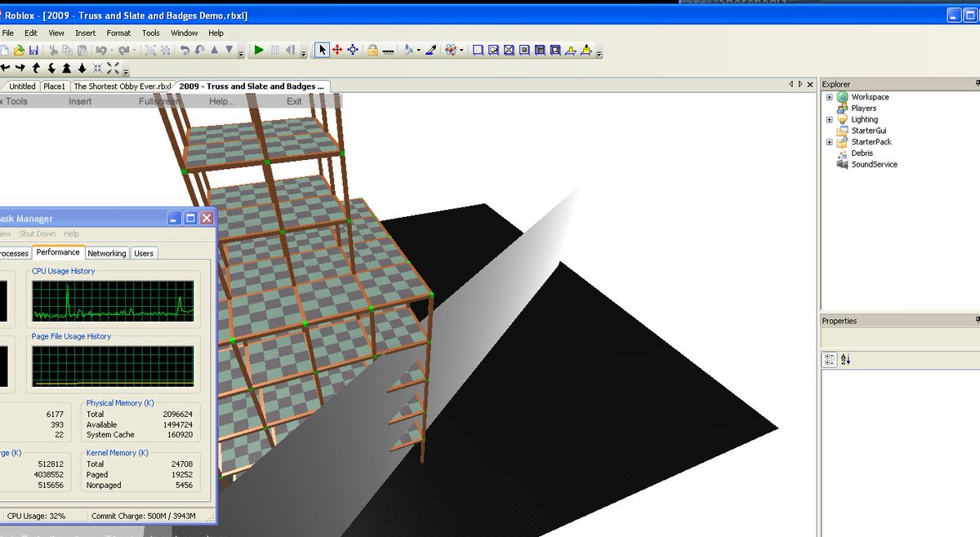Expand the Workspace tree node
980x537 pixels.
[829, 97]
